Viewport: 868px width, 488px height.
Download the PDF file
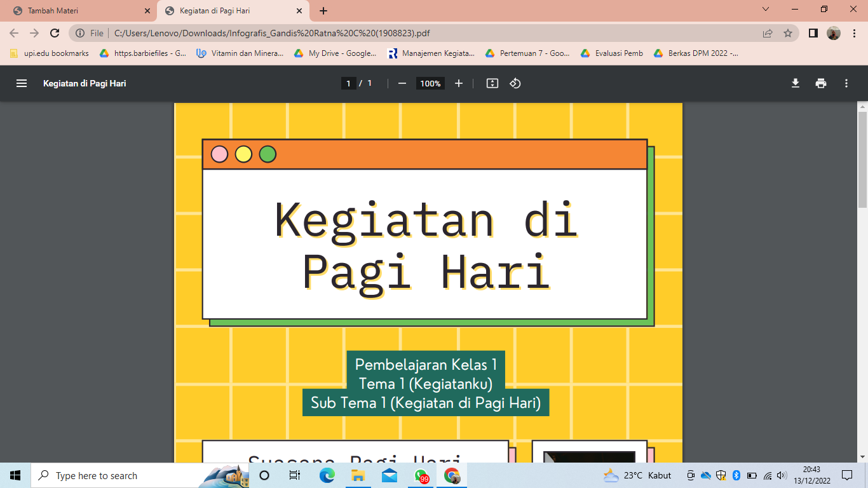795,83
